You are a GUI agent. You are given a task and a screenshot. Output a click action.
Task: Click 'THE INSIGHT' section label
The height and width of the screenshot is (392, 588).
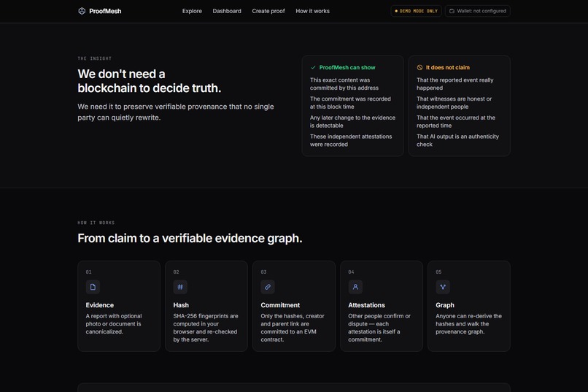tap(95, 58)
